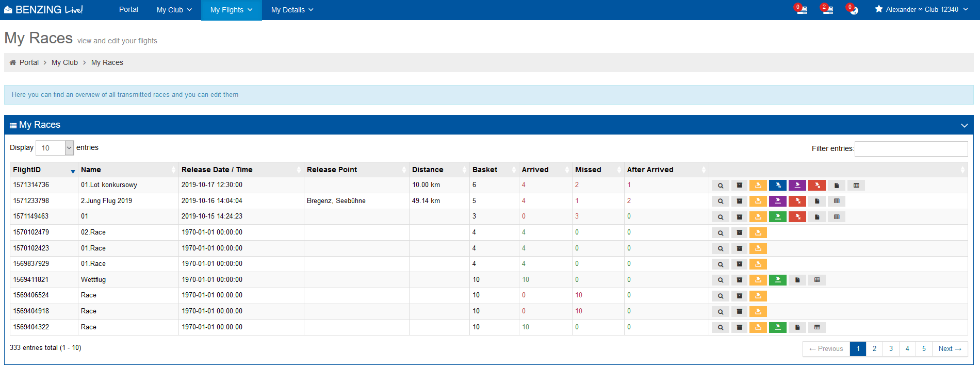980x369 pixels.
Task: Click the orange pigeon icon for flight 1570102423
Action: [758, 249]
